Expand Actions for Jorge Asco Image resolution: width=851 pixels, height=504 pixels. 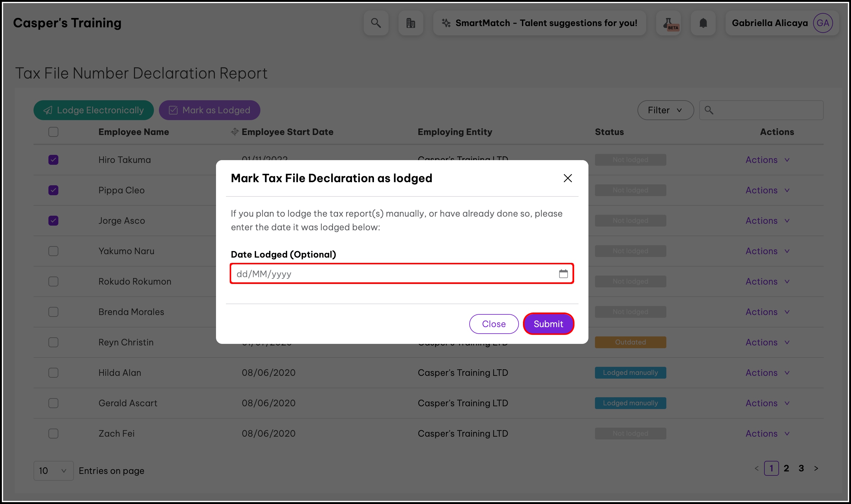[767, 220]
